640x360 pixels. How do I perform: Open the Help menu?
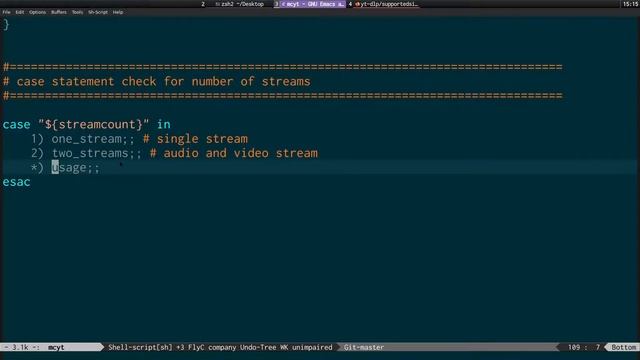(118, 12)
